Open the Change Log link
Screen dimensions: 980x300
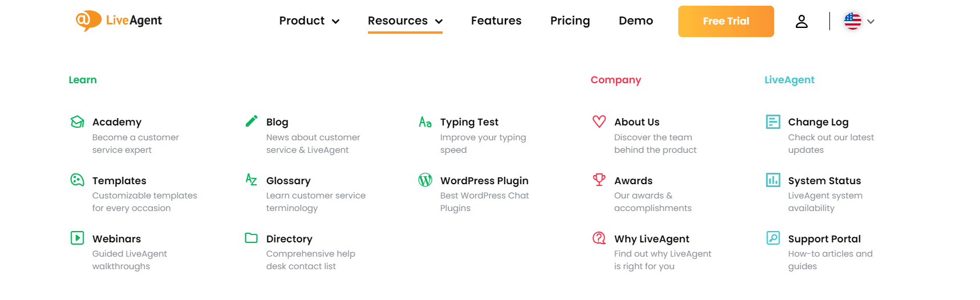[818, 122]
